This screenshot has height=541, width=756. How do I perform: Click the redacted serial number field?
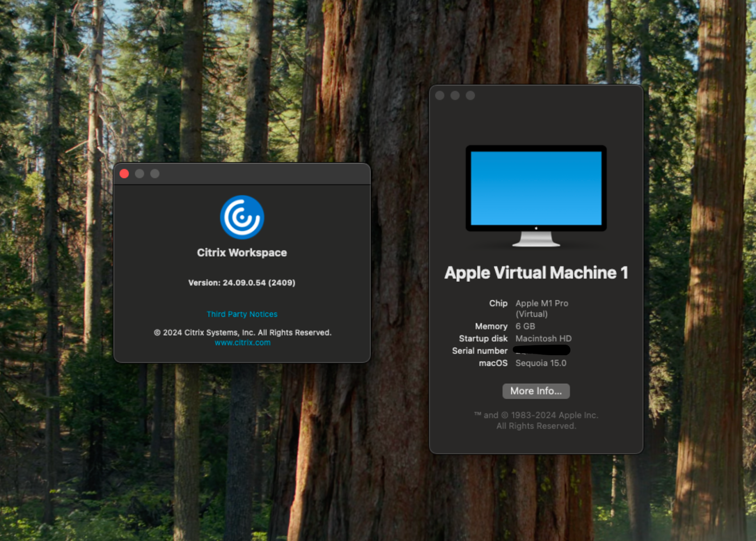(x=541, y=350)
